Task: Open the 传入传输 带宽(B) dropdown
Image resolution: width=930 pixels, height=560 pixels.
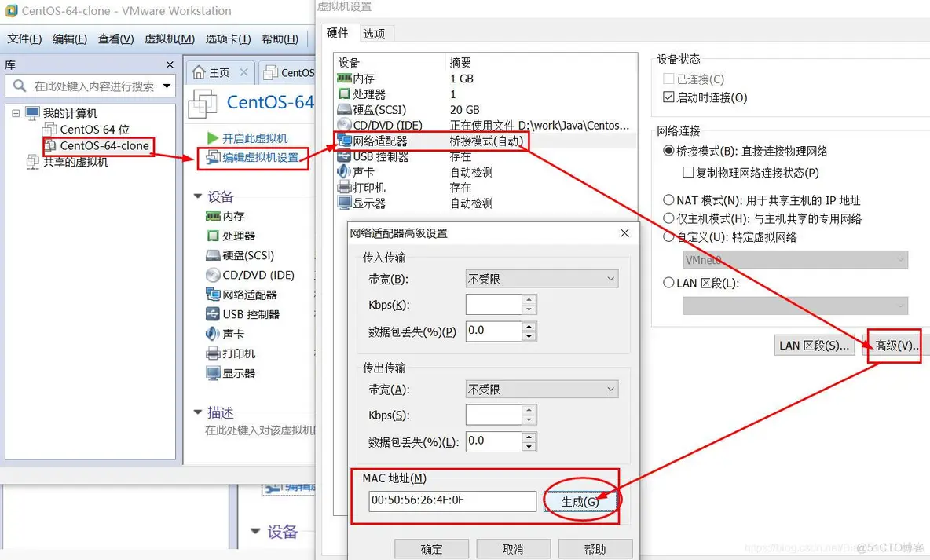Action: [x=542, y=279]
